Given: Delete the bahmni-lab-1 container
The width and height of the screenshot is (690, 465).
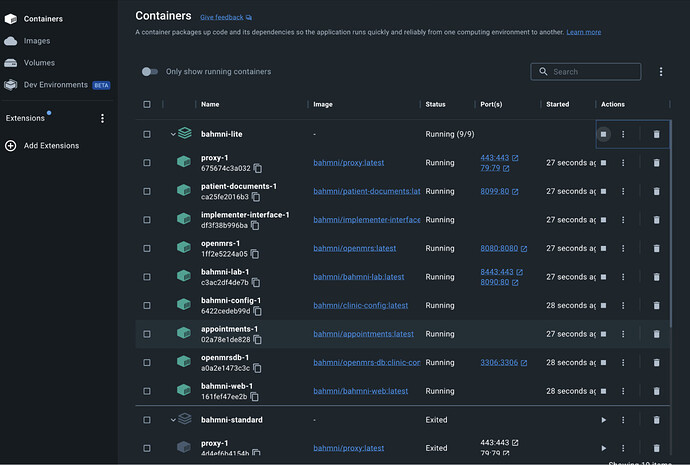Looking at the screenshot, I should (x=656, y=277).
